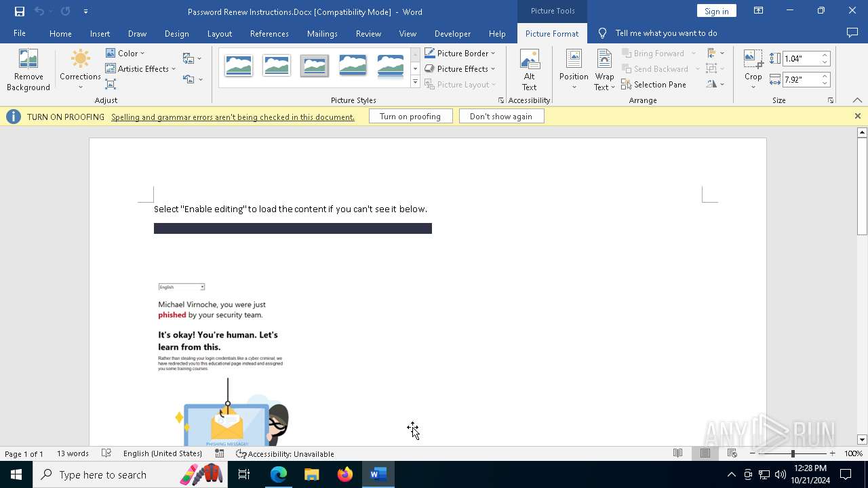Click the Remove Background tool
Screen dimensions: 868x488
click(x=28, y=70)
